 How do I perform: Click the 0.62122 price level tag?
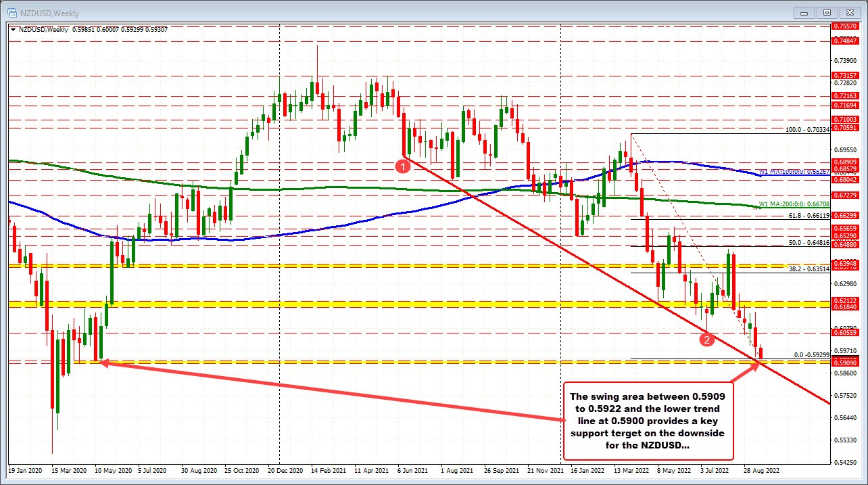coord(846,300)
